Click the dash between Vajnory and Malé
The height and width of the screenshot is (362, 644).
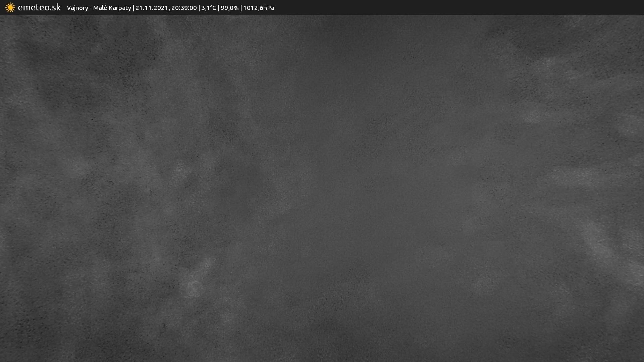91,8
